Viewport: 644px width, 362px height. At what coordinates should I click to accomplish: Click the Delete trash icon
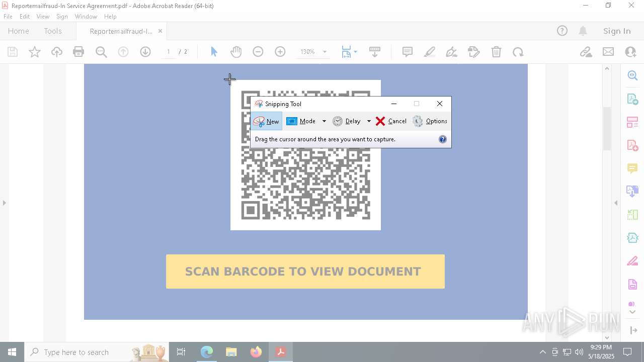[496, 52]
